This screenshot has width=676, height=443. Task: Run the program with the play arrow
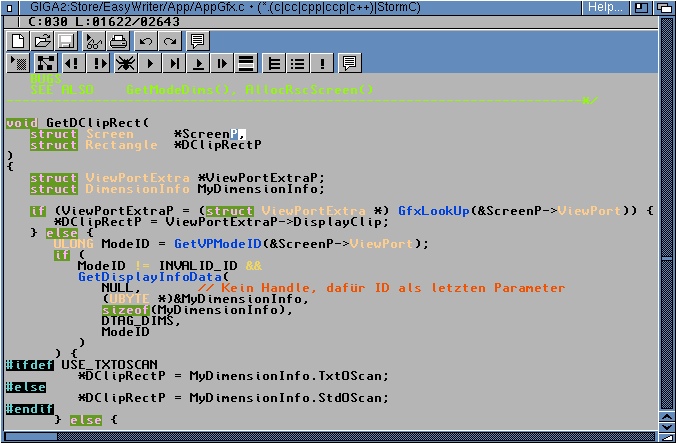coord(151,63)
